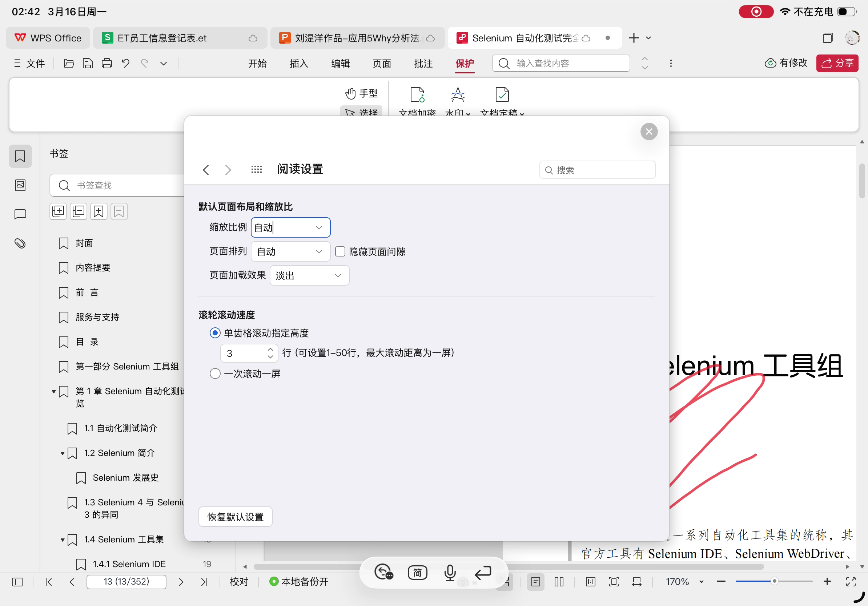Select the 单齿格滚动指定高度 radio option

click(215, 333)
